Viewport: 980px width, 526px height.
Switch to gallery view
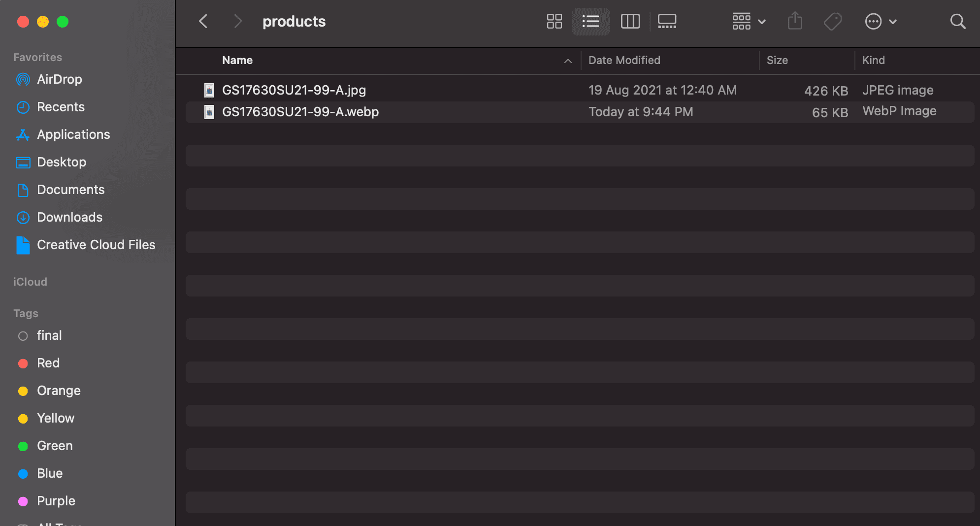(667, 21)
